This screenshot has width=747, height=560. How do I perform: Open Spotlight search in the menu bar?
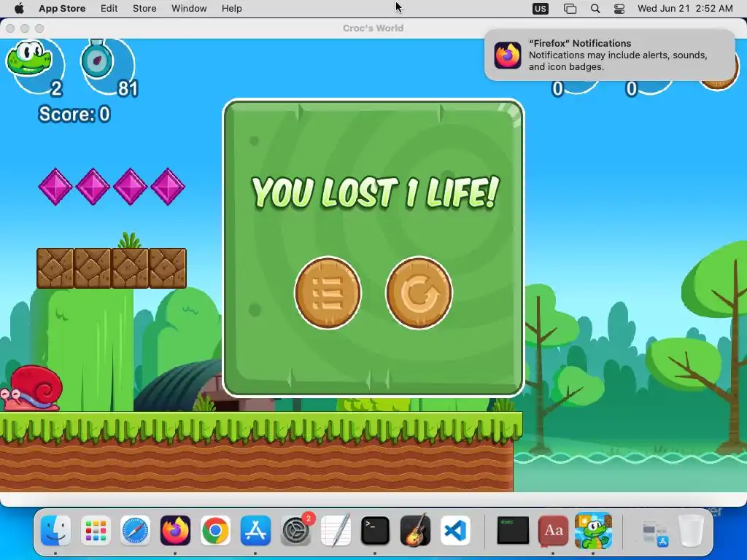click(x=595, y=9)
